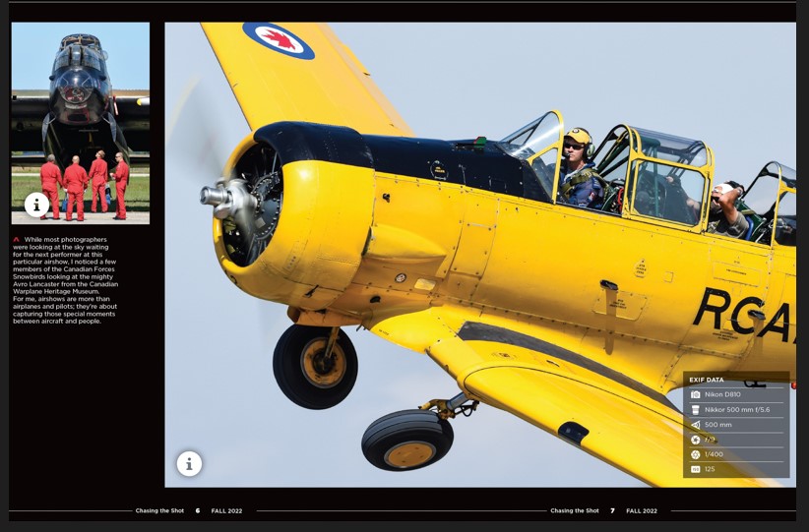Click the camera body icon in EXIF data
This screenshot has width=809, height=532.
tap(695, 394)
